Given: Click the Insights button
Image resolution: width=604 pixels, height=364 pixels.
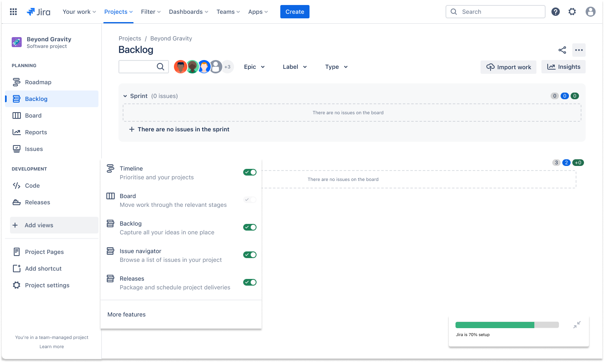Looking at the screenshot, I should pos(564,67).
